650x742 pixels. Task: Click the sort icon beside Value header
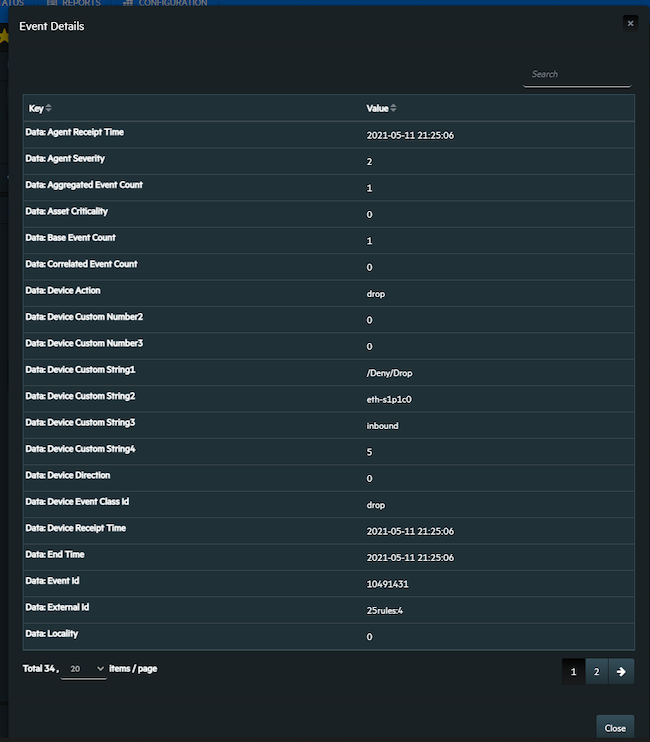click(393, 108)
